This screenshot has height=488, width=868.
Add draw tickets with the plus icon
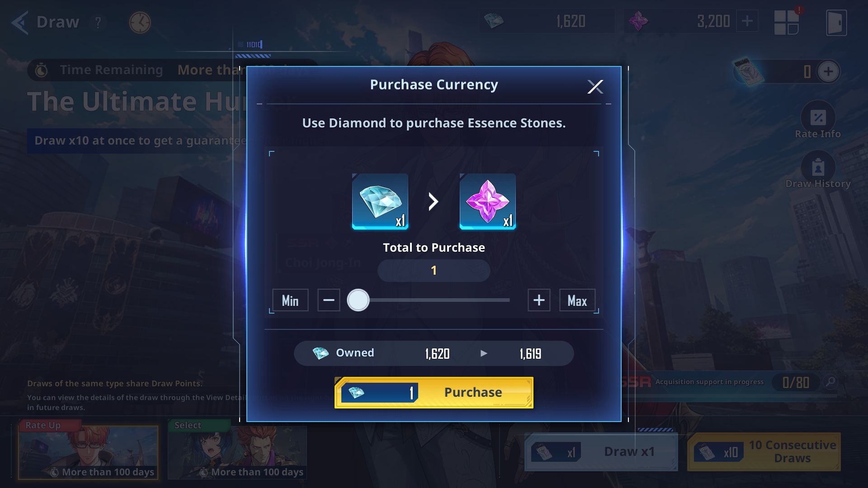point(828,71)
